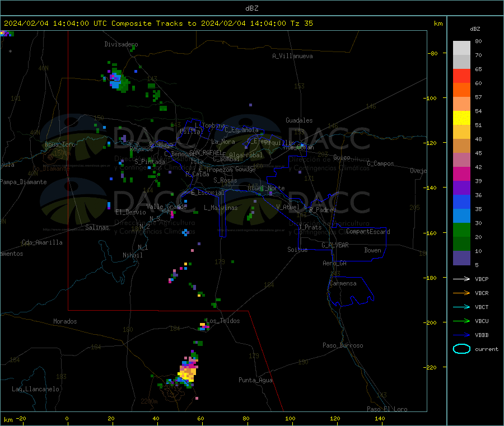Pick the slate-purple bottom swatch of scale
Viewport: 504px width, 426px height.
click(461, 258)
